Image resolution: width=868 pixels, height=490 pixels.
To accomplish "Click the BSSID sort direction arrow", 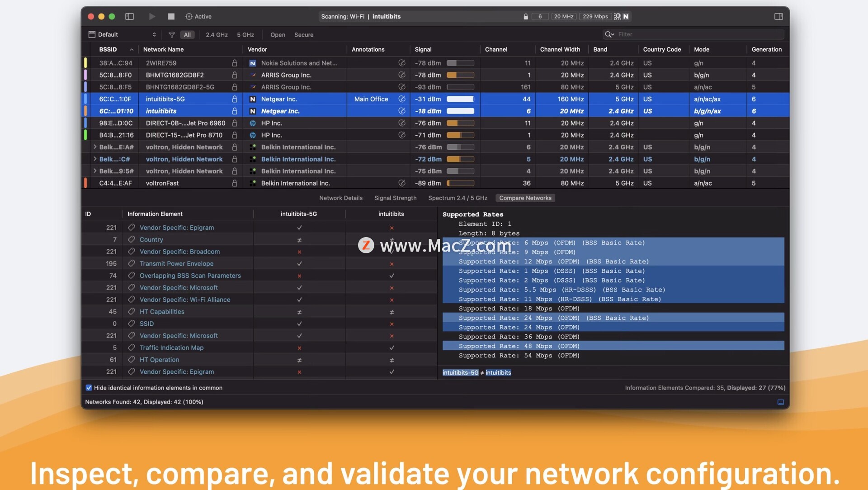I will coord(132,50).
